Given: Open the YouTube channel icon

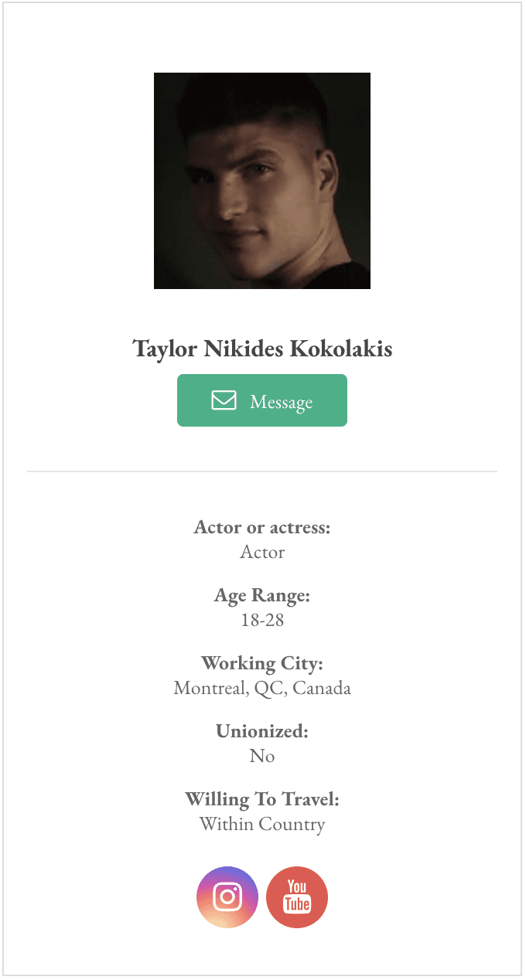Looking at the screenshot, I should [297, 897].
